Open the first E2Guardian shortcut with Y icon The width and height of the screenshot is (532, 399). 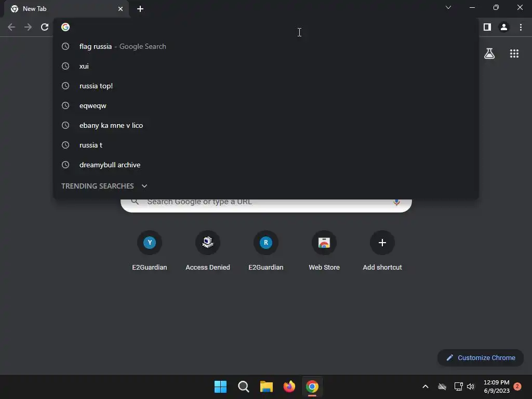coord(150,243)
